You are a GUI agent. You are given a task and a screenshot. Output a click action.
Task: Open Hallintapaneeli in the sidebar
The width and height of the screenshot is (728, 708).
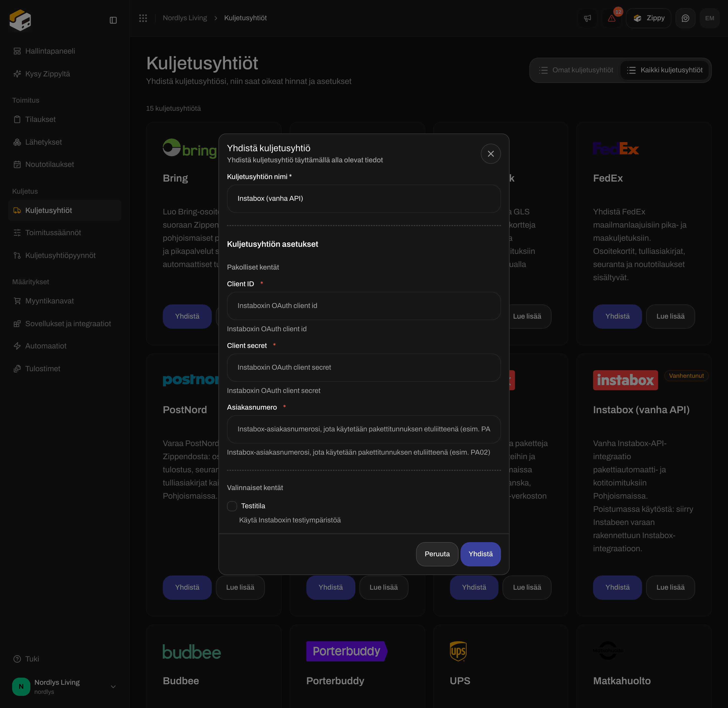tap(65, 51)
